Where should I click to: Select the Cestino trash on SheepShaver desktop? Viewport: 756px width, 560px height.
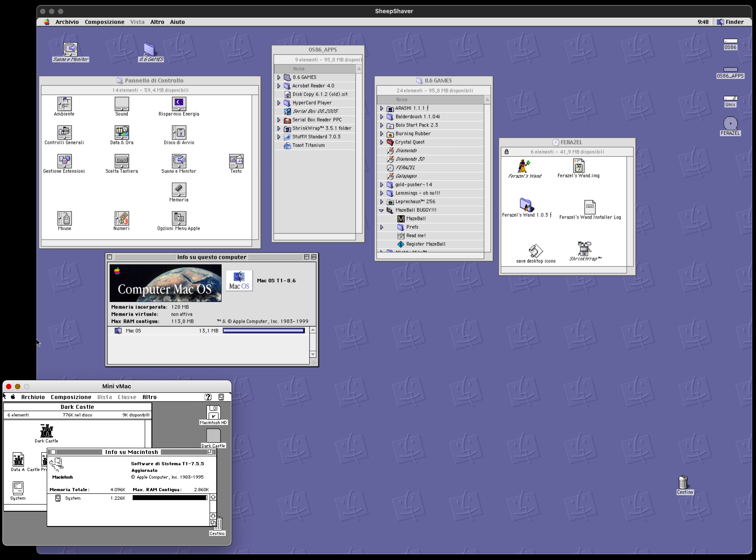[x=683, y=482]
